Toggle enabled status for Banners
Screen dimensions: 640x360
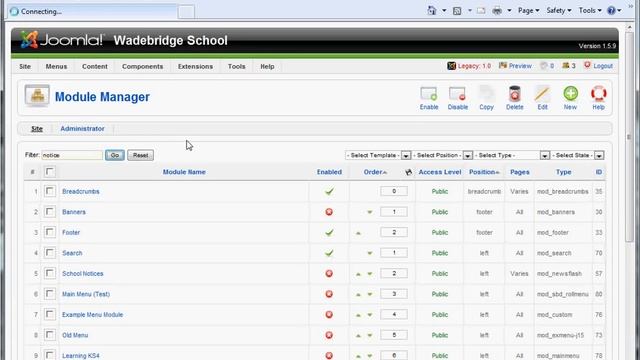[x=329, y=212]
